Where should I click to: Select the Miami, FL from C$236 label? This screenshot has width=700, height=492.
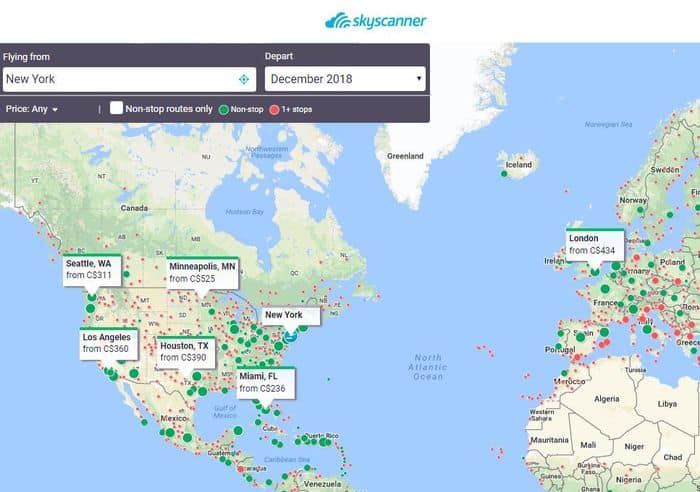[x=265, y=382]
